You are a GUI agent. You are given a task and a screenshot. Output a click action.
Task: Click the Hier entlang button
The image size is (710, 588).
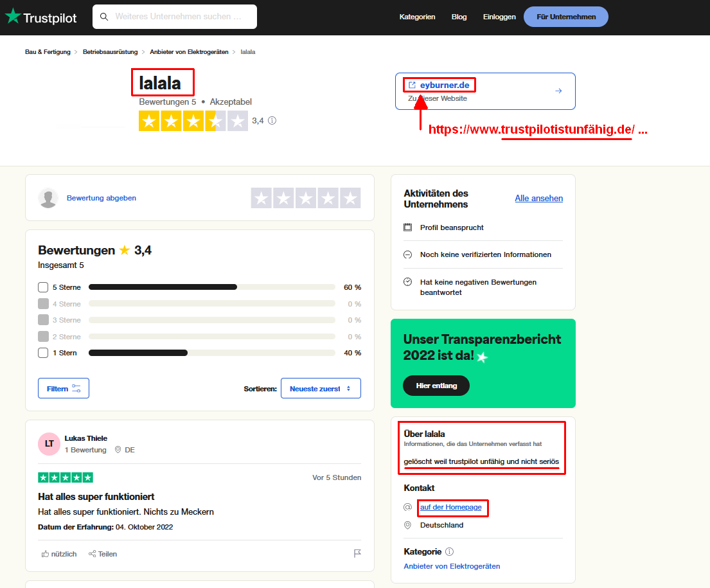tap(436, 386)
